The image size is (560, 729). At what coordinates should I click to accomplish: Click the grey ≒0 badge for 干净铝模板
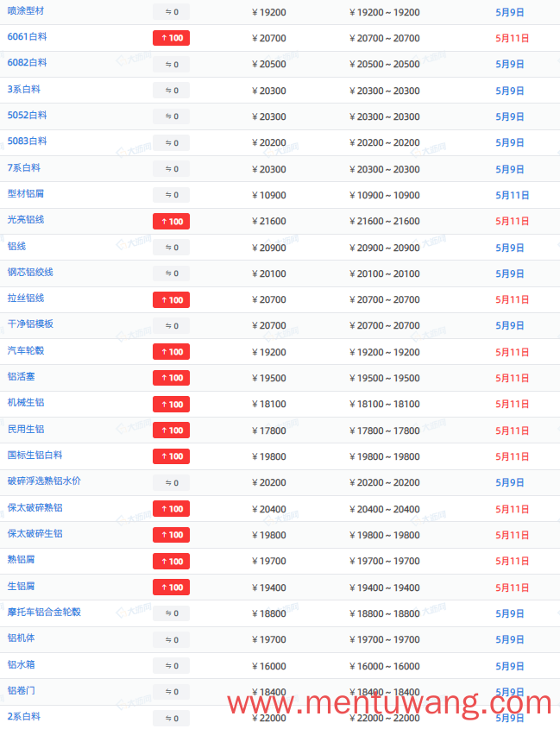(171, 326)
